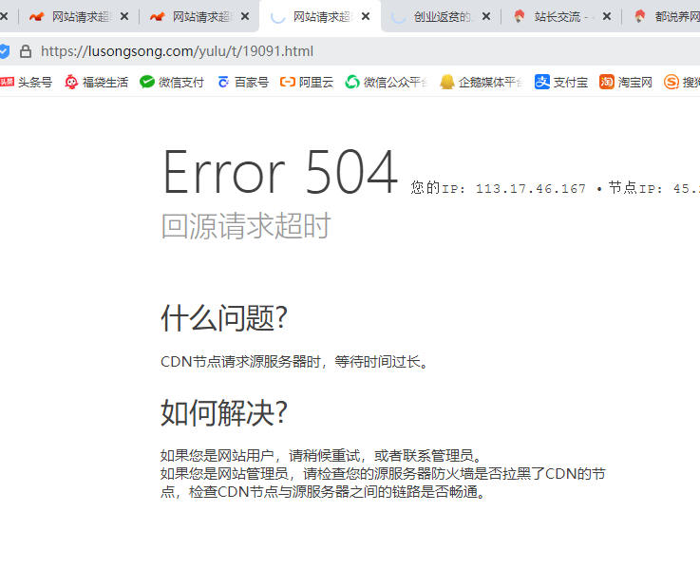Open the 支付宝 bookmark
This screenshot has width=700, height=588.
[561, 82]
